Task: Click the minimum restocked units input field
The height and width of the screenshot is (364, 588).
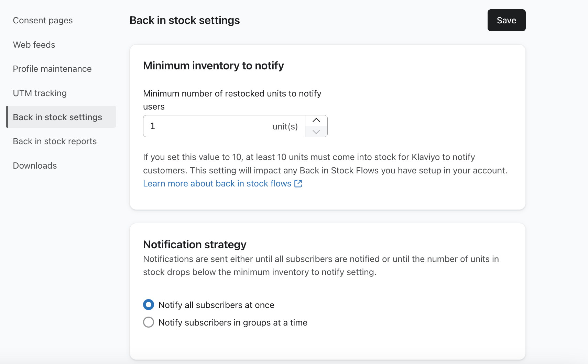Action: coord(206,126)
